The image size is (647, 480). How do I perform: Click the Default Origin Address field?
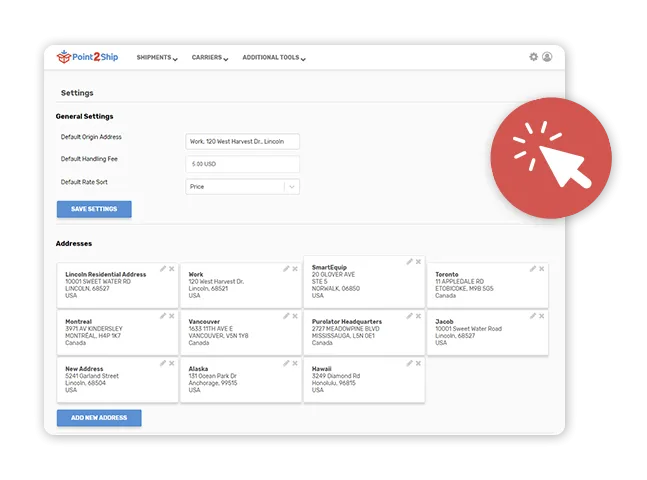(x=243, y=141)
